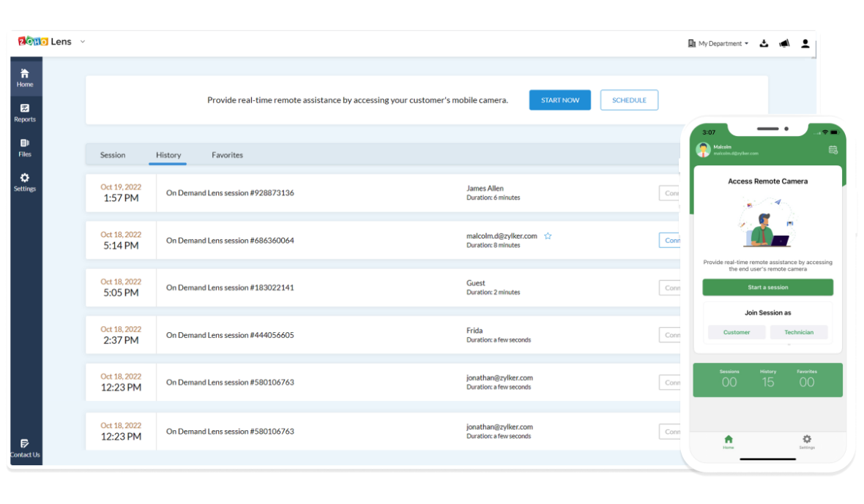Select session #686360064 title
This screenshot has height=504, width=864.
click(x=230, y=241)
